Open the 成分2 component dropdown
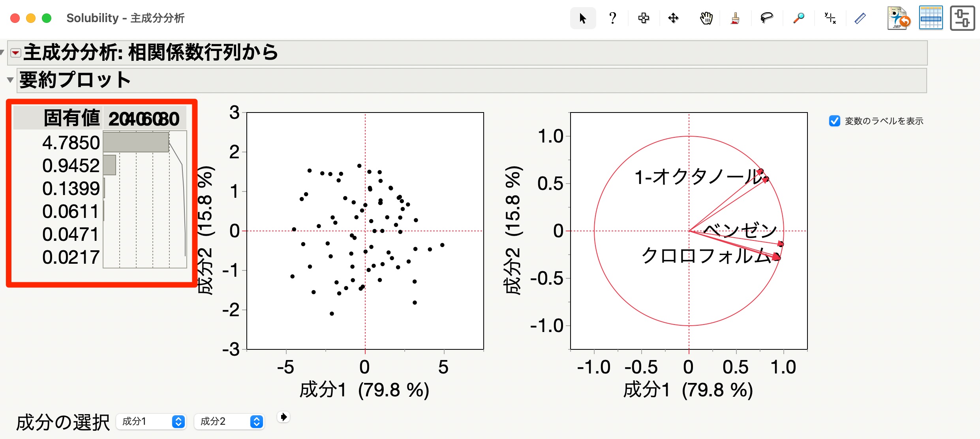Screen dimensions: 980x439 click(229, 422)
